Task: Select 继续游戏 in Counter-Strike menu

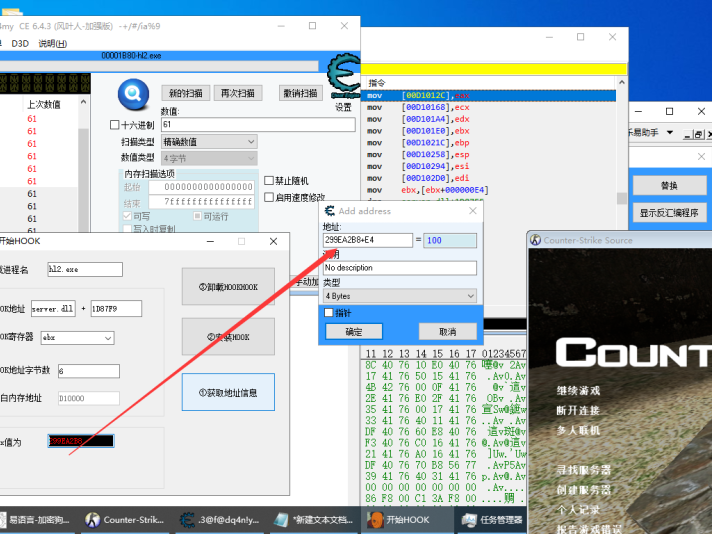Action: point(578,391)
